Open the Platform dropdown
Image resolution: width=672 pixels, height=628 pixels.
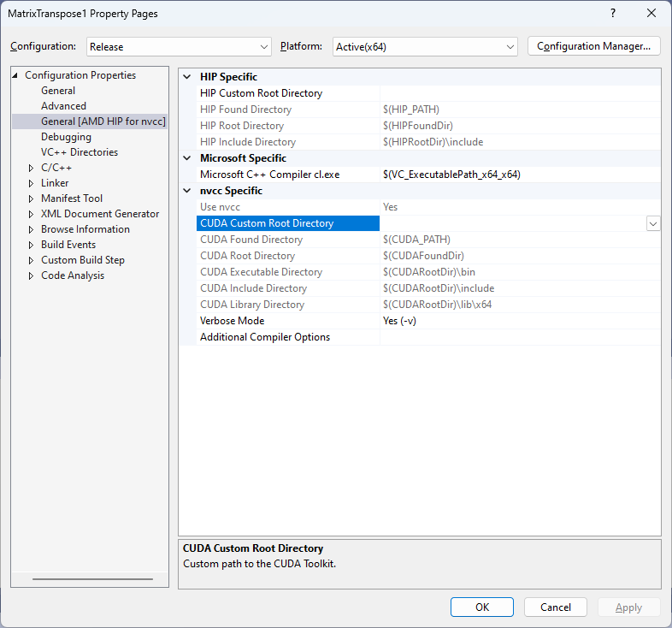(425, 47)
